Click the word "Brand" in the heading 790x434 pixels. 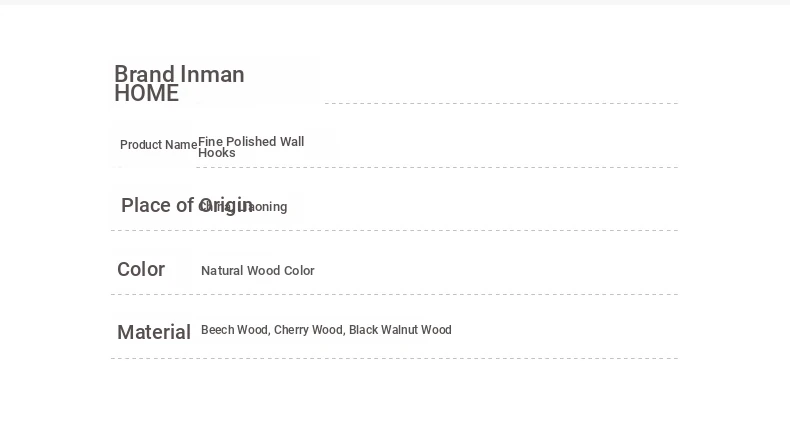[145, 75]
